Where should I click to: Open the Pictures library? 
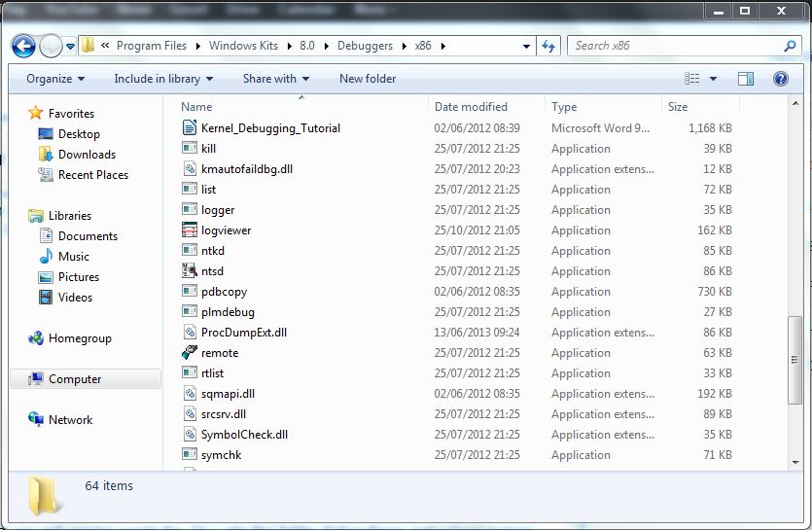coord(79,277)
